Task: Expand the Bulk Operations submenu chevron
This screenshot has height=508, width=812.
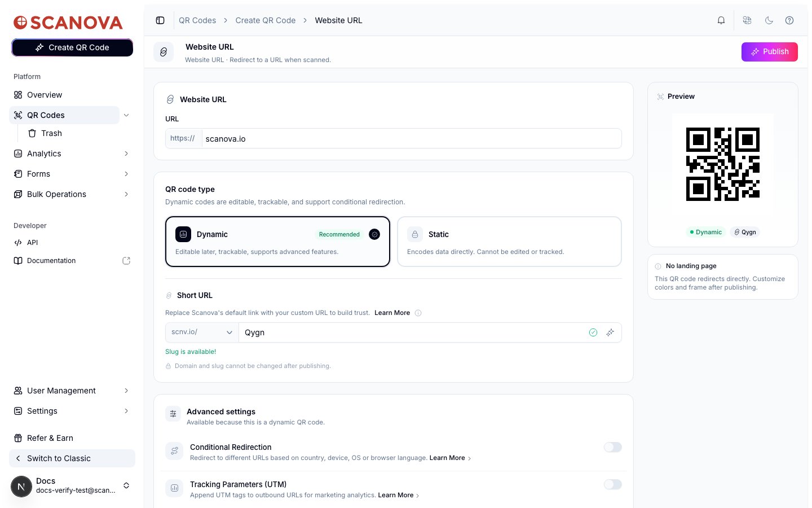Action: (x=126, y=194)
